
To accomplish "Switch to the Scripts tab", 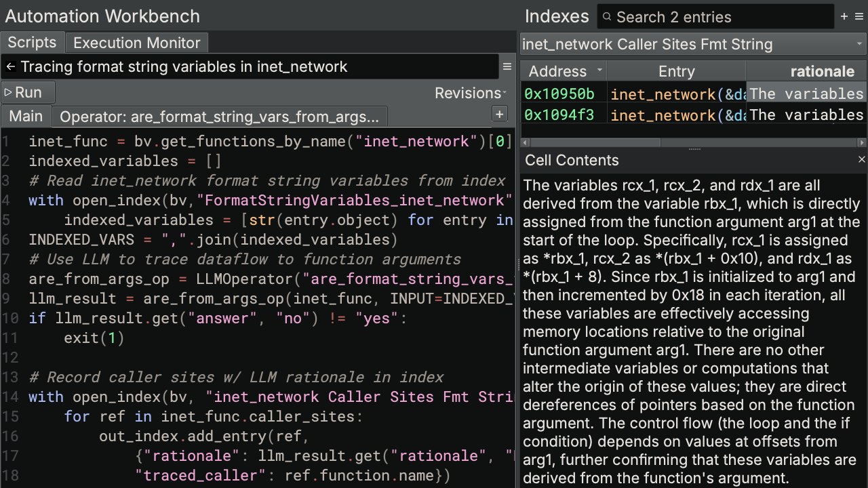I will point(32,42).
